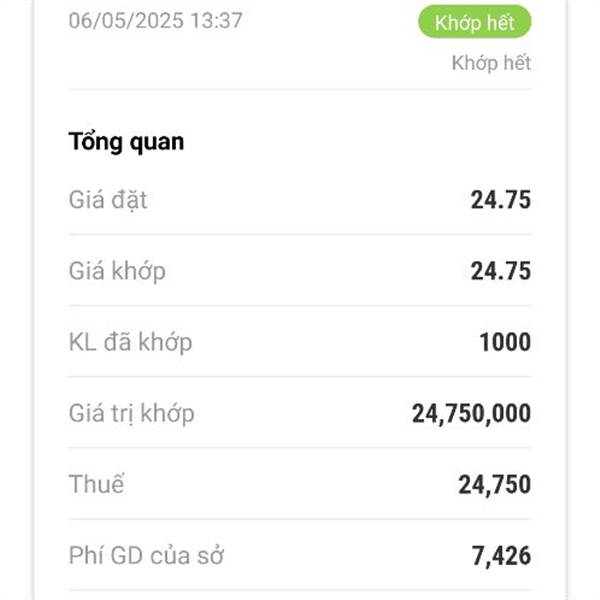
Task: Click the divider between Thuế and Phí GD
Action: 300,519
